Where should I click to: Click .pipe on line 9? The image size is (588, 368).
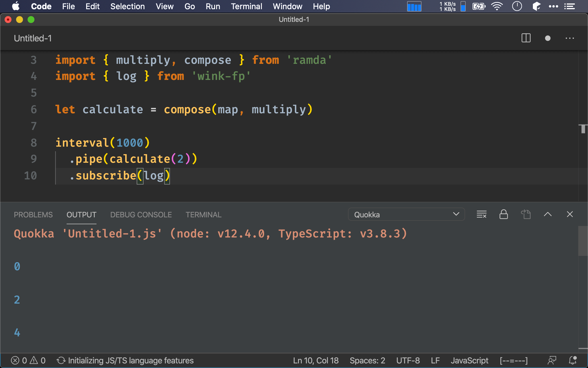click(86, 159)
